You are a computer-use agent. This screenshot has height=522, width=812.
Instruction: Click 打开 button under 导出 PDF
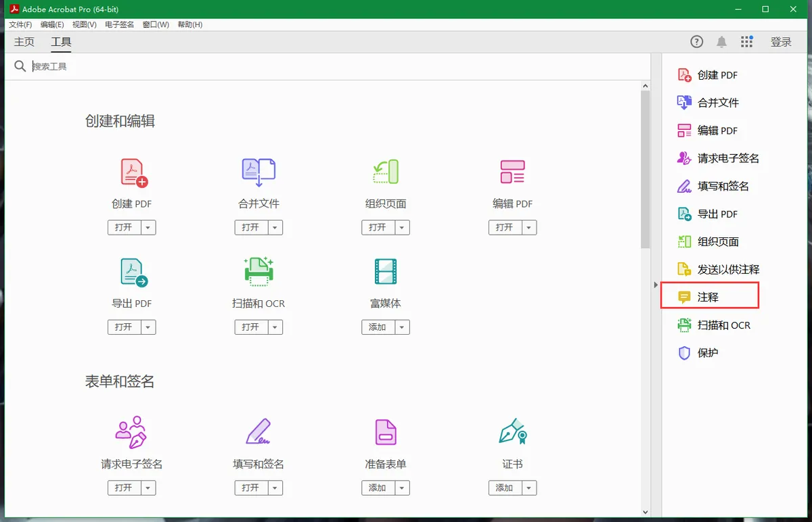pyautogui.click(x=124, y=327)
